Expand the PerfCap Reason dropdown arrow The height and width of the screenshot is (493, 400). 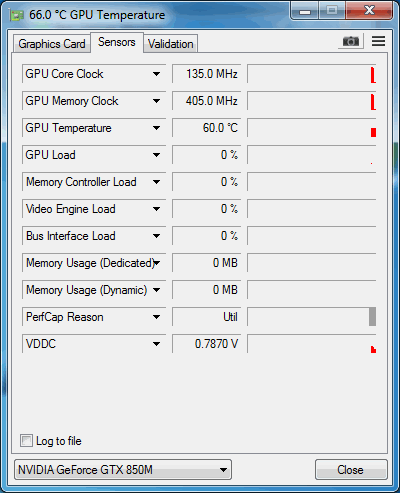tap(156, 317)
